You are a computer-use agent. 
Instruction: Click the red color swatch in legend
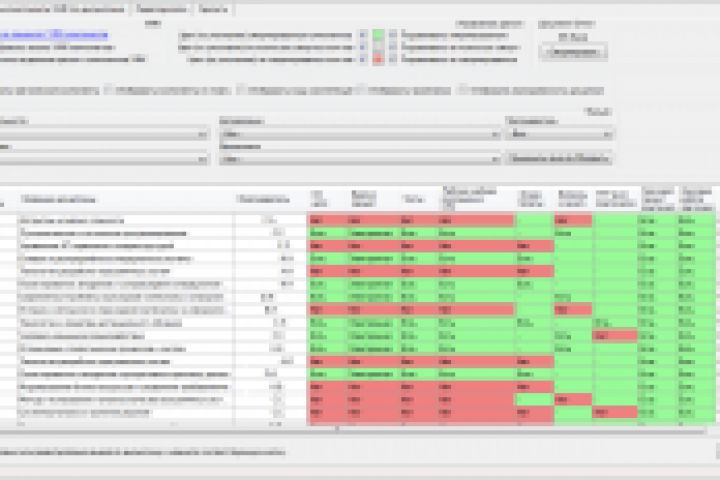[x=378, y=59]
